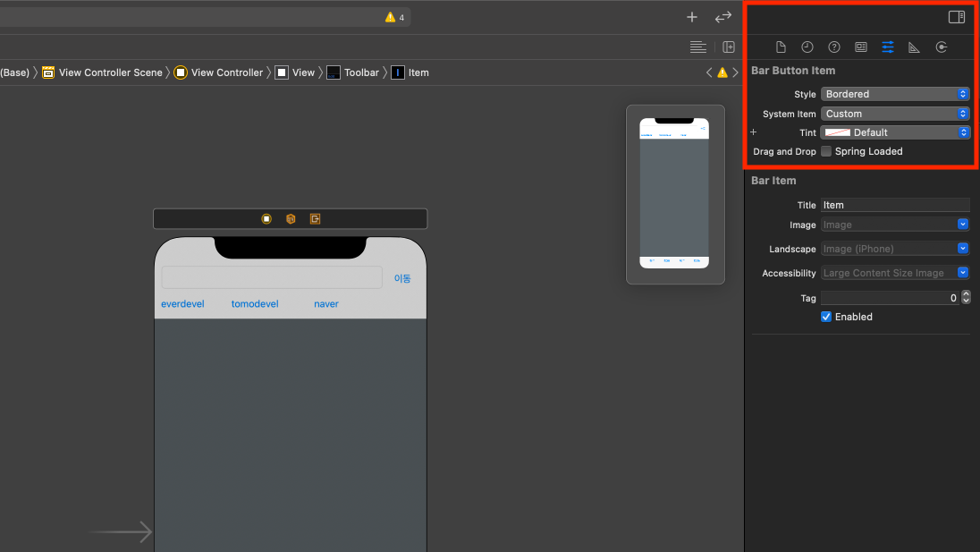Open the Identity inspector tab
Viewport: 980px width, 552px height.
tap(860, 47)
